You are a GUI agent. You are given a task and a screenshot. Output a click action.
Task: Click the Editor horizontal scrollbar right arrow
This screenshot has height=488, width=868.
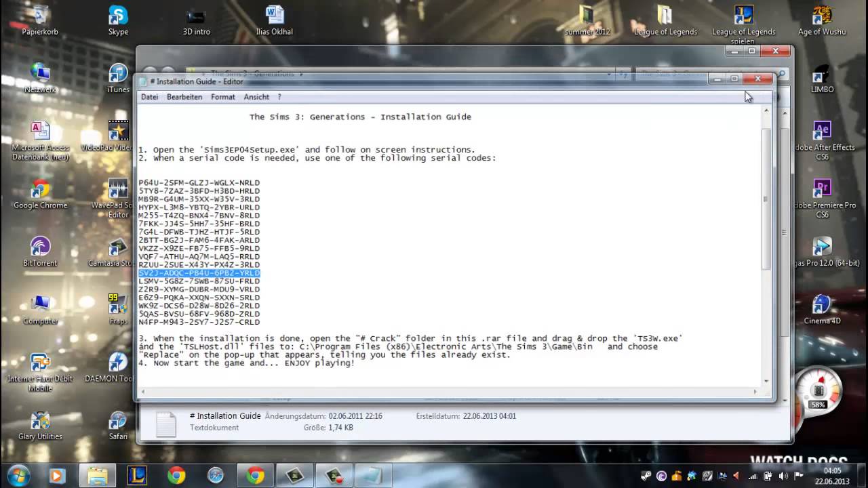755,392
